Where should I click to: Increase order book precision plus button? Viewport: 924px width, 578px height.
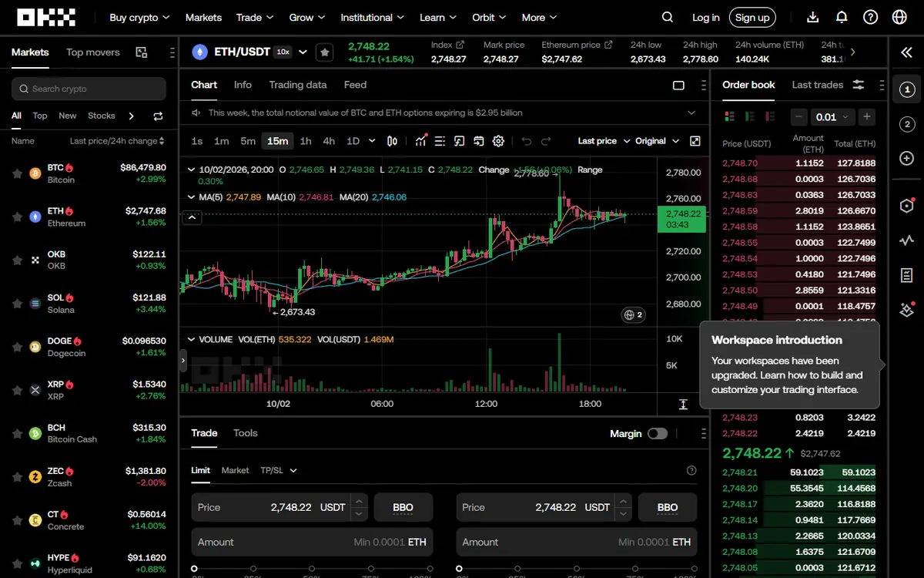pyautogui.click(x=867, y=117)
